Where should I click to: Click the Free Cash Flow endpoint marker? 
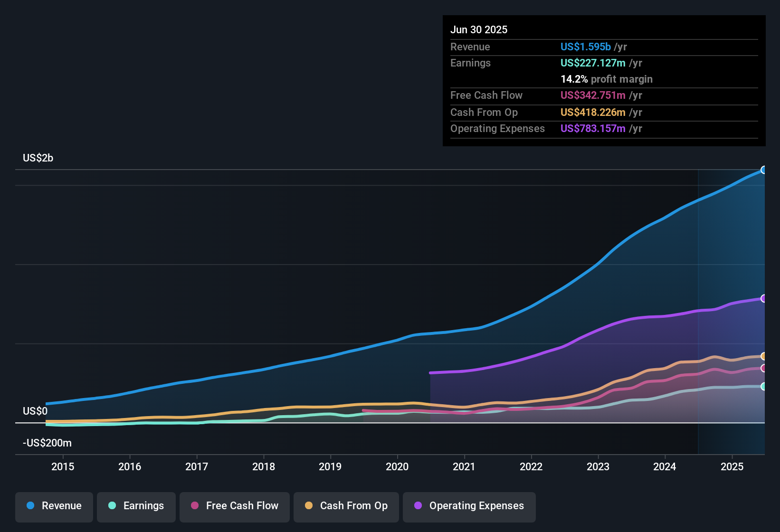coord(764,368)
